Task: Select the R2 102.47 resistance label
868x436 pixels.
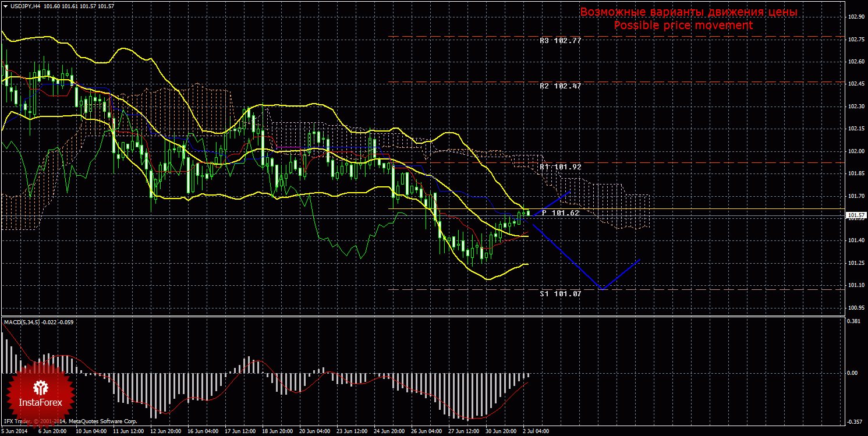Action: pos(560,86)
